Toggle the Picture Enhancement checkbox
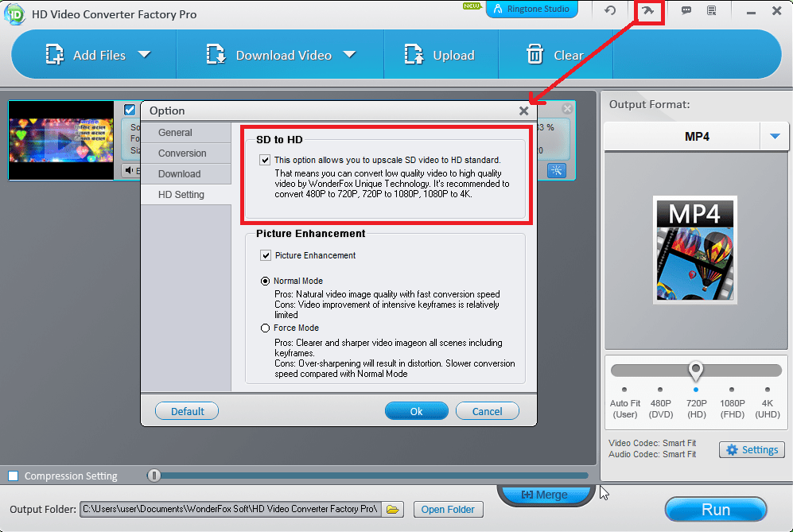The height and width of the screenshot is (532, 793). [266, 255]
